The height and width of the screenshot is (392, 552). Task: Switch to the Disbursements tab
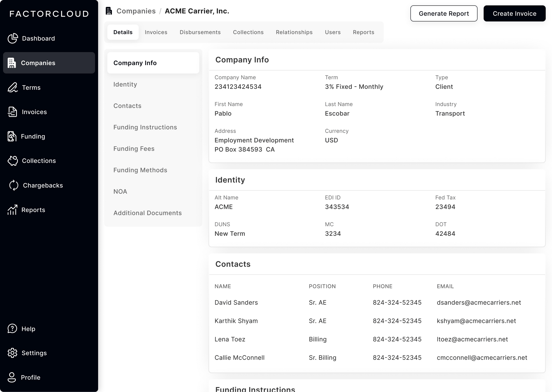[x=200, y=32]
